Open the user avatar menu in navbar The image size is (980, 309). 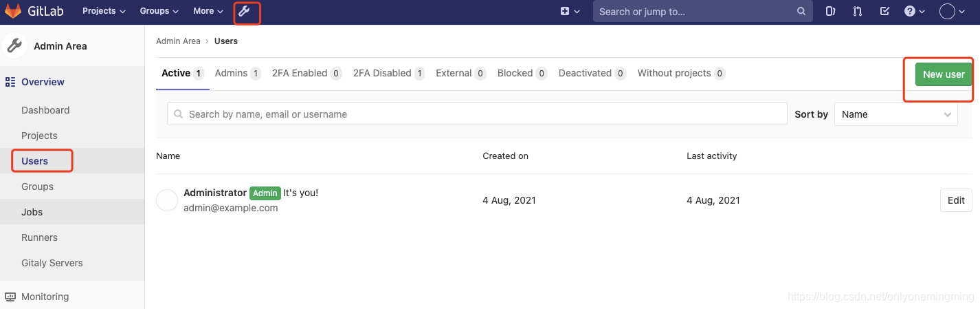[x=948, y=11]
